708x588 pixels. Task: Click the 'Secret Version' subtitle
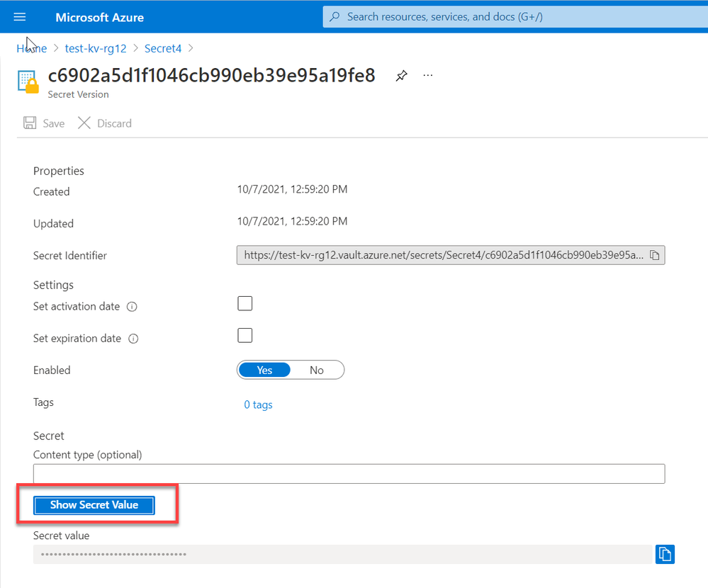78,94
